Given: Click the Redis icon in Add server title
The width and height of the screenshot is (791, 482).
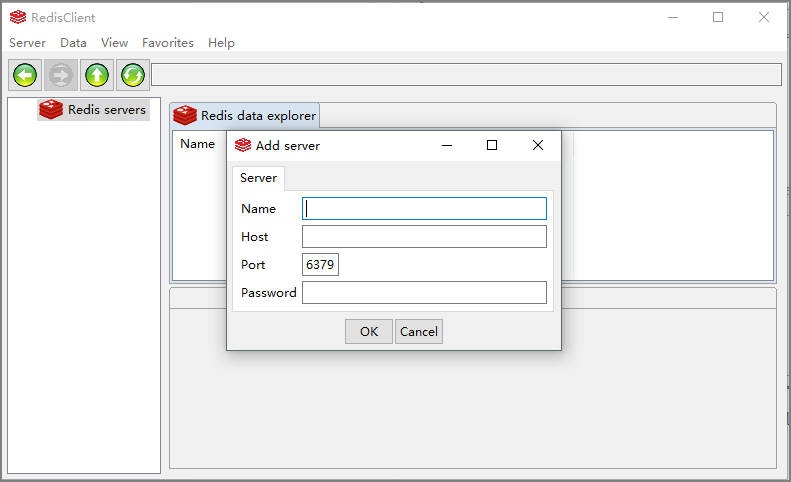Looking at the screenshot, I should point(243,145).
